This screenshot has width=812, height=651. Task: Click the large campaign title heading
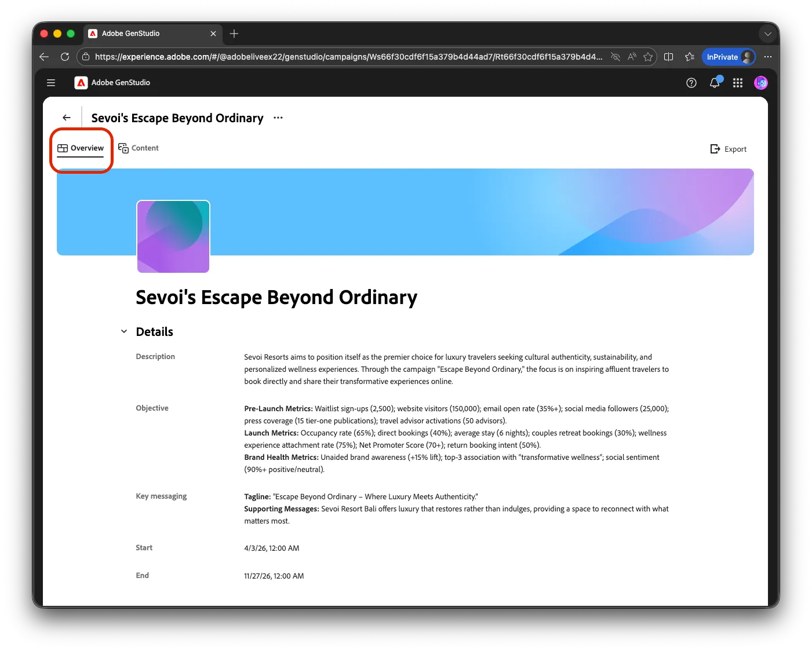click(x=276, y=297)
